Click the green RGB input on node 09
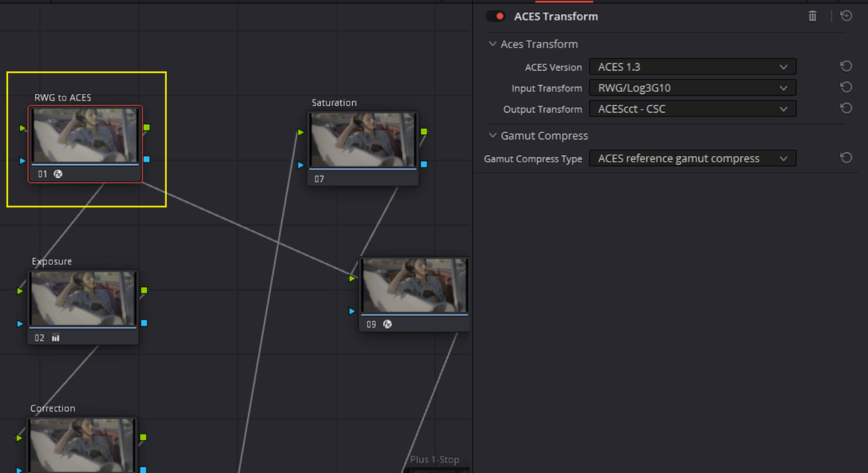Screen dimensions: 868x473 point(352,279)
